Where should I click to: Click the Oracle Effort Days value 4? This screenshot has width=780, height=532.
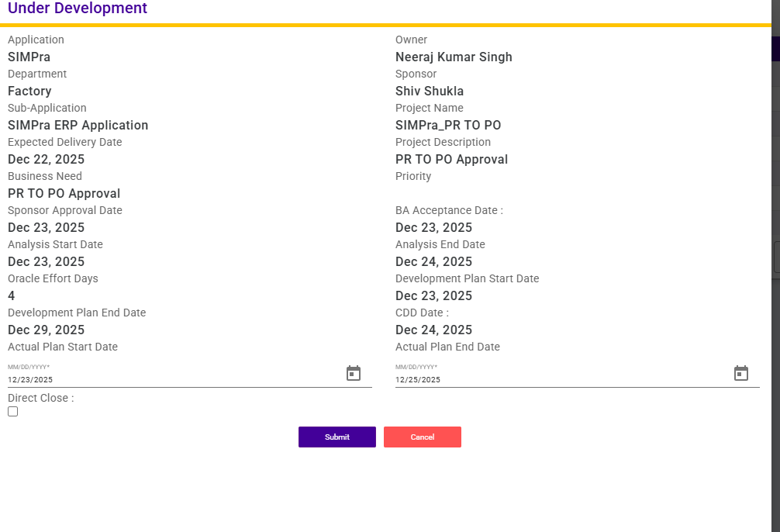click(12, 295)
